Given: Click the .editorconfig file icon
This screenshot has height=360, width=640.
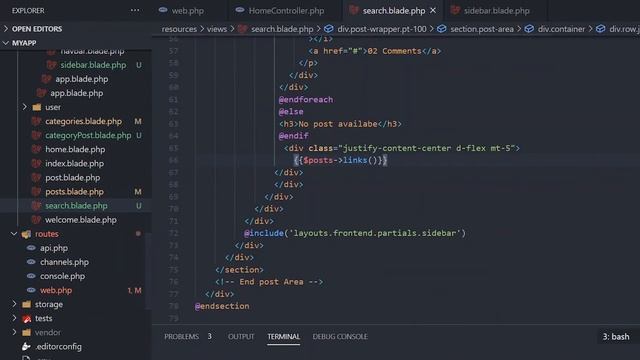Looking at the screenshot, I should click(26, 347).
